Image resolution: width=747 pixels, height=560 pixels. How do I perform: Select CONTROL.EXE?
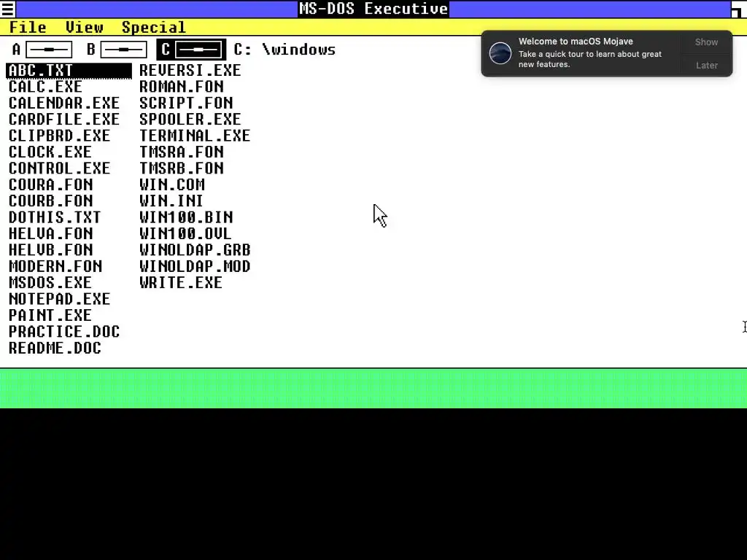click(59, 168)
